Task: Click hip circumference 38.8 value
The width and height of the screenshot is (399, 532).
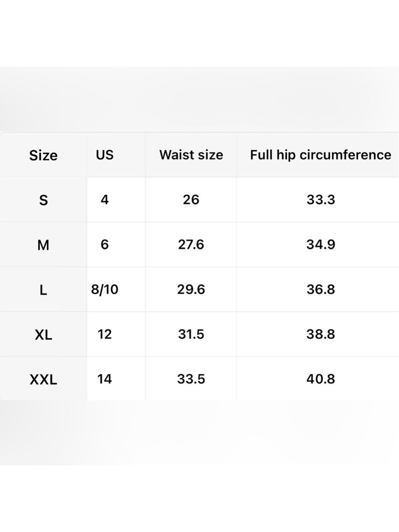Action: [x=321, y=334]
